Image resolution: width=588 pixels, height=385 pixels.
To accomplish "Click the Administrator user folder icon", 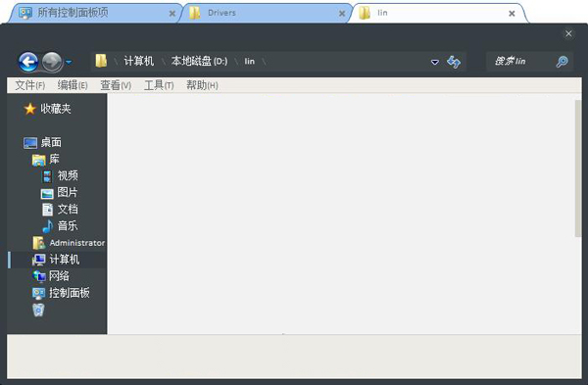I will [38, 243].
